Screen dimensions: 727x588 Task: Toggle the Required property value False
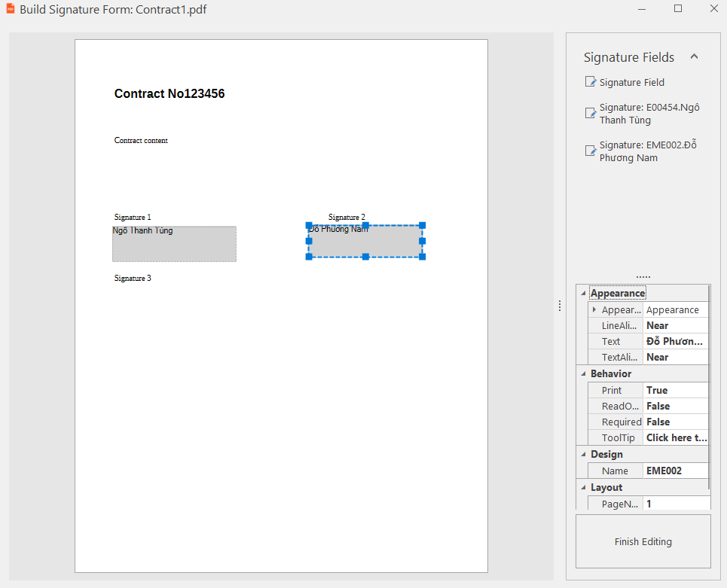pos(676,422)
